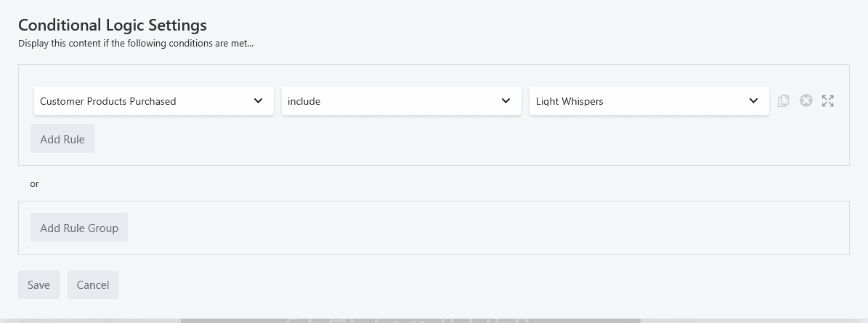Screen dimensions: 868x323
Task: Click the chevron arrow beside Light Whispers
Action: click(753, 101)
